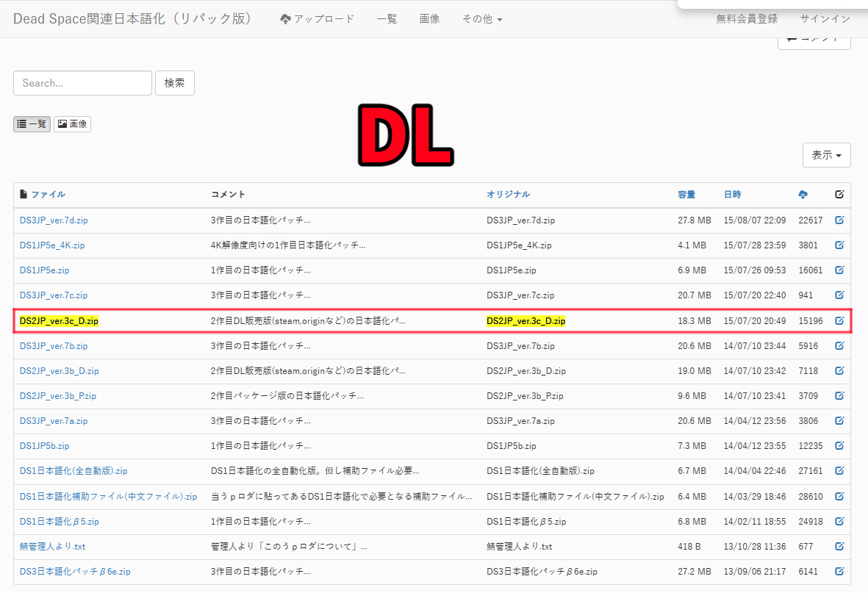868x593 pixels.
Task: Expand the その他 menu in navbar
Action: 482,19
